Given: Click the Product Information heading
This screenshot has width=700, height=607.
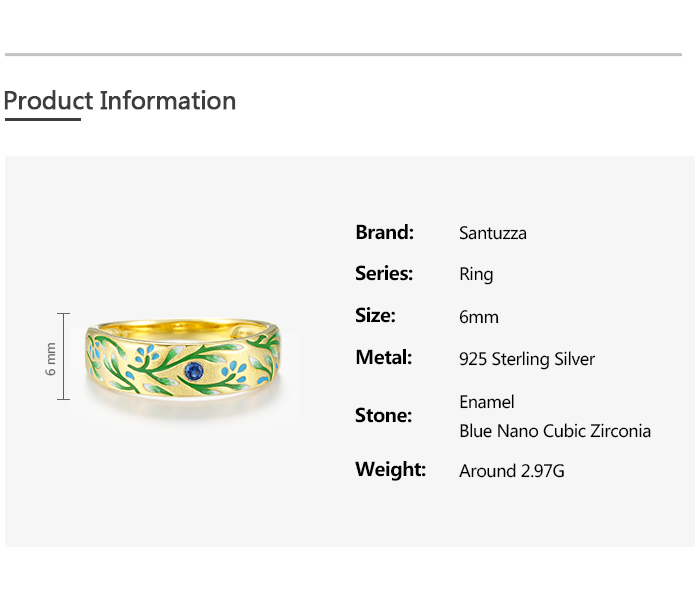Looking at the screenshot, I should 120,101.
